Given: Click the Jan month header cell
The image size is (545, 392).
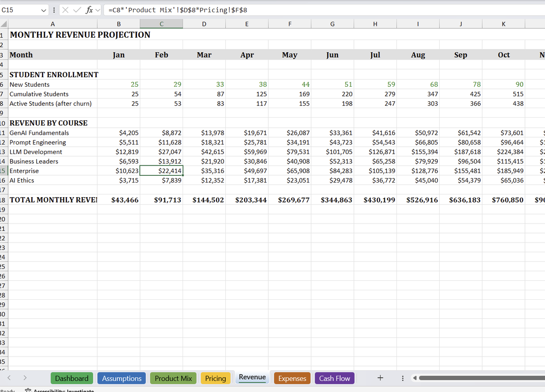Looking at the screenshot, I should pos(119,55).
